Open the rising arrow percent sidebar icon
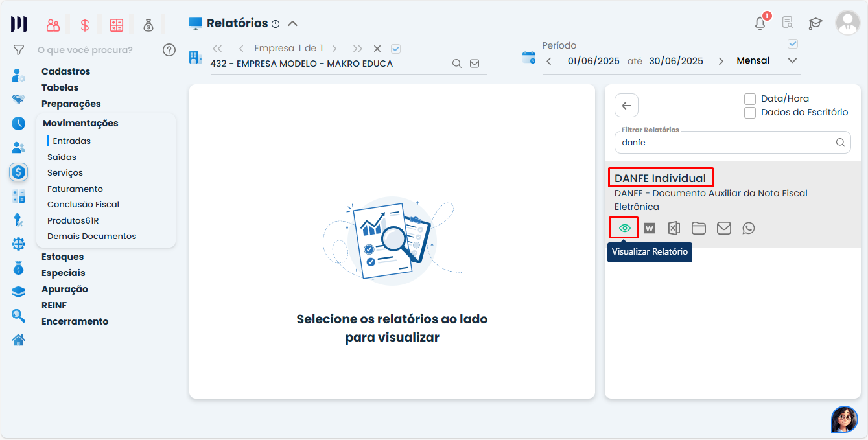The width and height of the screenshot is (868, 440). click(19, 220)
